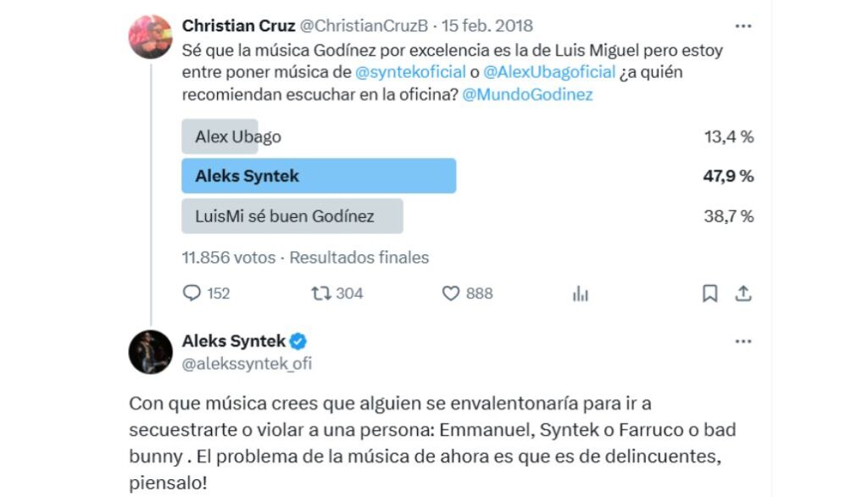Viewport: 868px width, 497px height.
Task: Click Christian Cruz's profile avatar
Action: pyautogui.click(x=150, y=37)
